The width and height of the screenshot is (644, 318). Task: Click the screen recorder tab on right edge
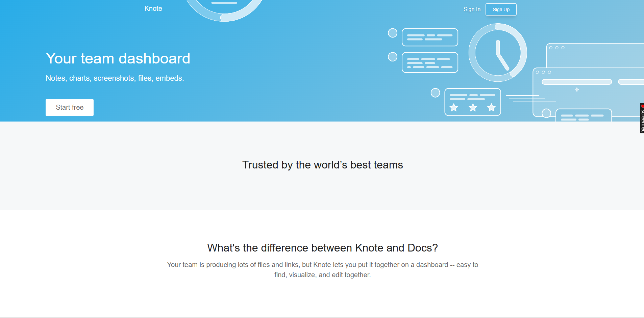[x=642, y=118]
